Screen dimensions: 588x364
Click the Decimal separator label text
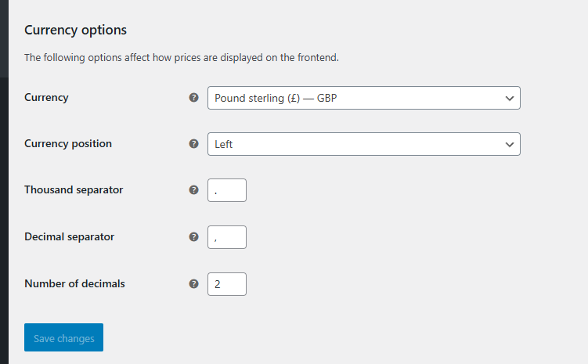70,236
